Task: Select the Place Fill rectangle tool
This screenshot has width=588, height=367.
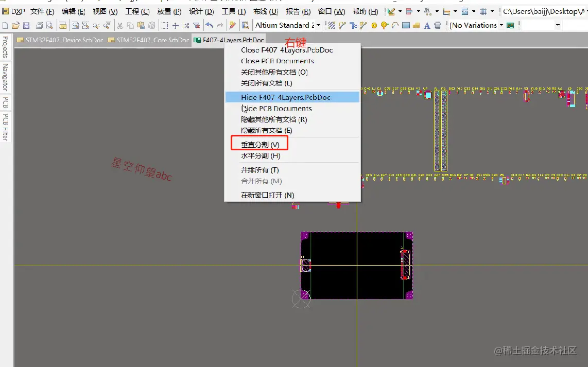Action: [x=406, y=26]
